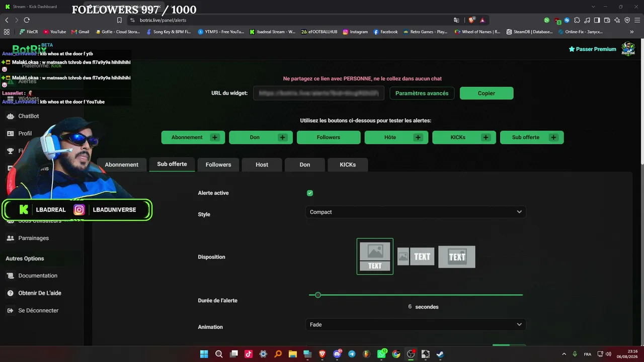Open Steam from the taskbar
This screenshot has height=362, width=644.
coord(440,354)
